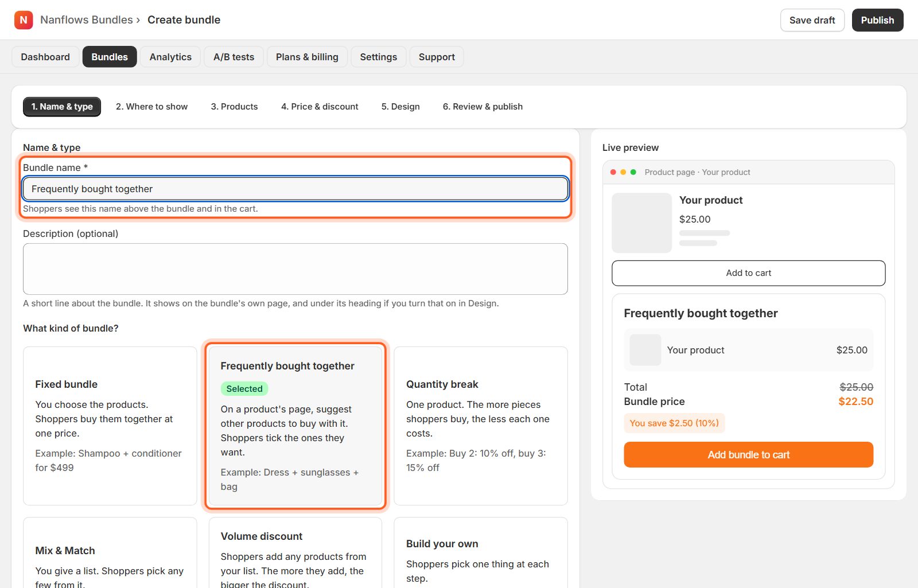The height and width of the screenshot is (588, 918).
Task: Click 'Product page · Your product' preview title
Action: 697,172
